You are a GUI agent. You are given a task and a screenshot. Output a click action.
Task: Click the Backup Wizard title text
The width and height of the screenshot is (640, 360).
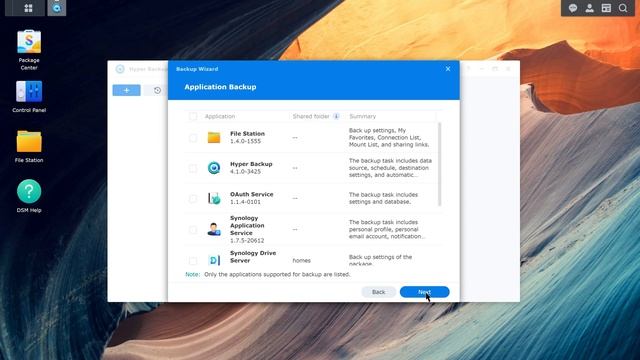pos(197,69)
